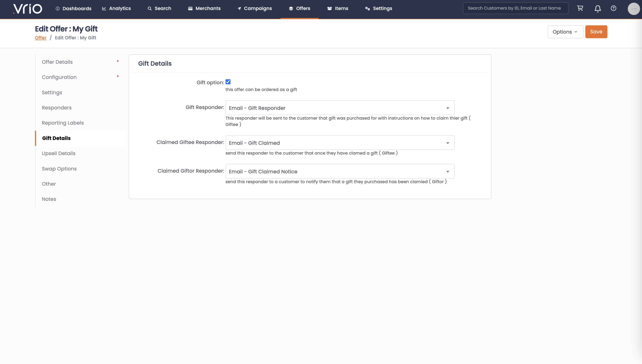Open Analytics in the top navigation
The height and width of the screenshot is (364, 642).
[116, 8]
